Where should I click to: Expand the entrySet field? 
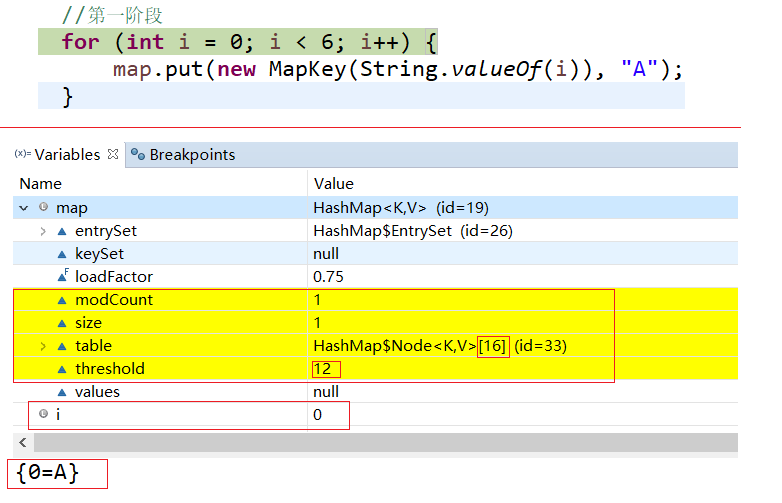coord(43,231)
